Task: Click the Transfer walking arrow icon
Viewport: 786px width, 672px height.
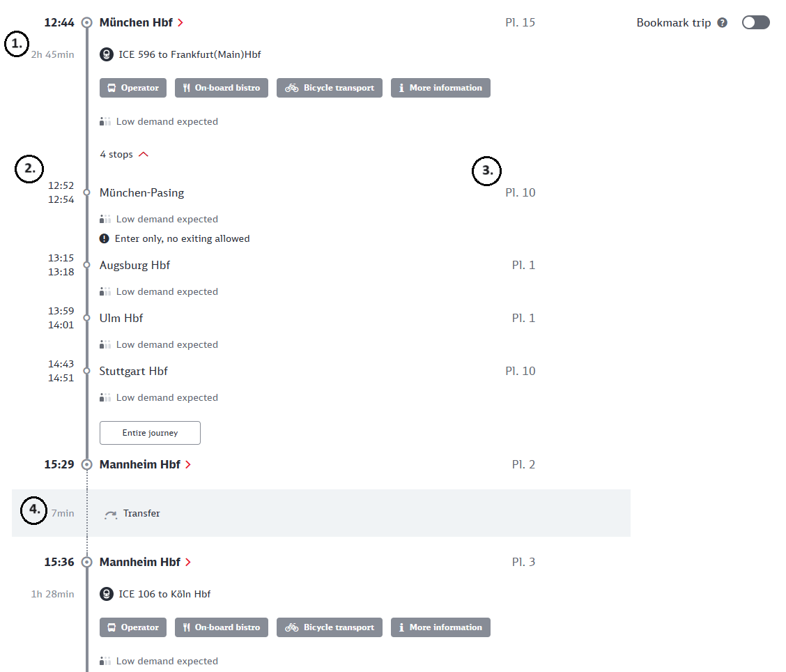Action: [x=111, y=514]
